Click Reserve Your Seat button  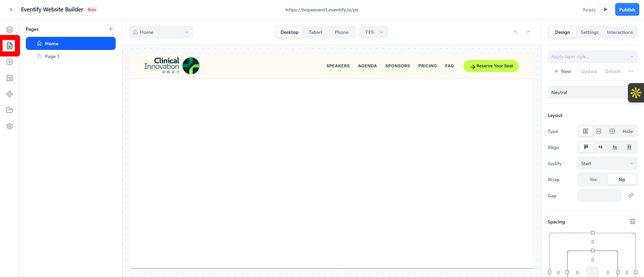coord(491,66)
